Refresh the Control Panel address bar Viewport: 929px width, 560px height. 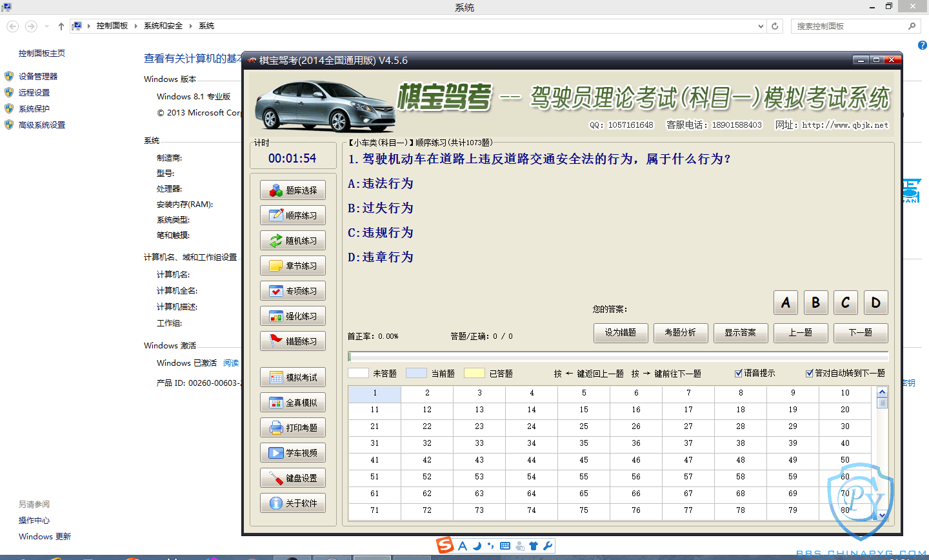(775, 26)
